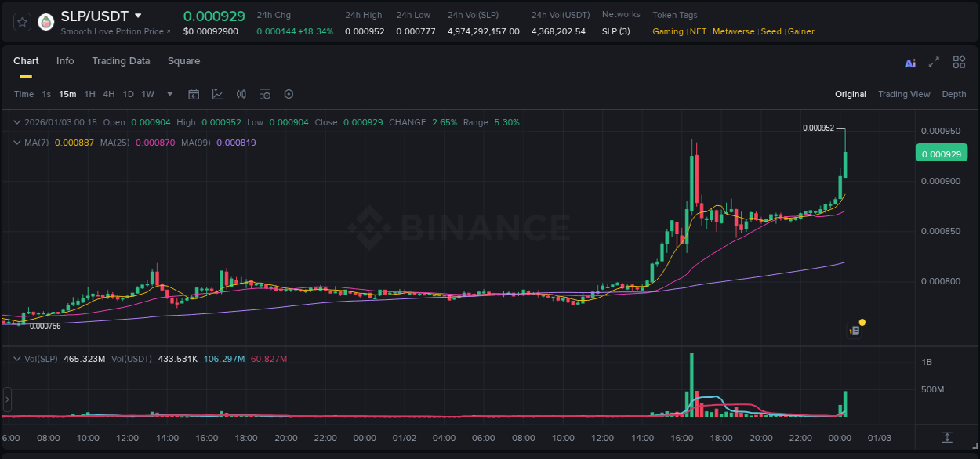Open the SLP/USDT trading pair dropdown
The width and height of the screenshot is (980, 459).
(x=138, y=16)
